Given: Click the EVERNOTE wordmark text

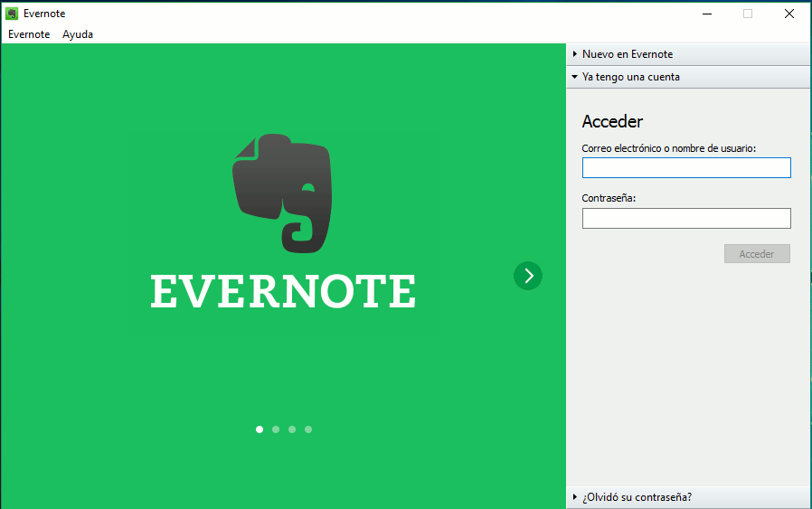Looking at the screenshot, I should click(283, 292).
